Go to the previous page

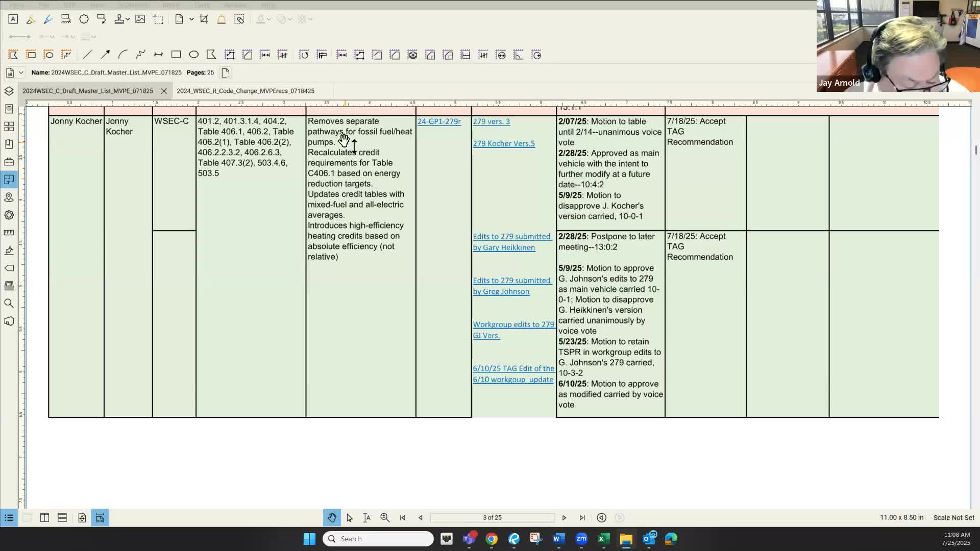(x=421, y=518)
